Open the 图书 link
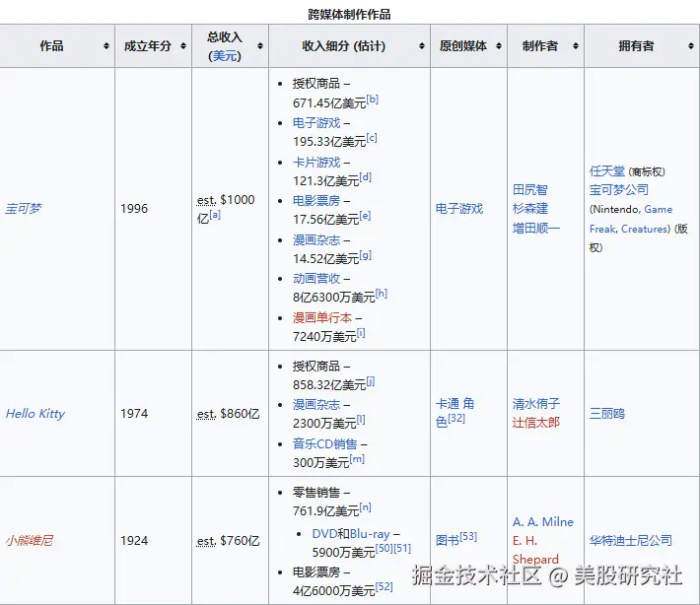This screenshot has height=605, width=700. coord(448,541)
